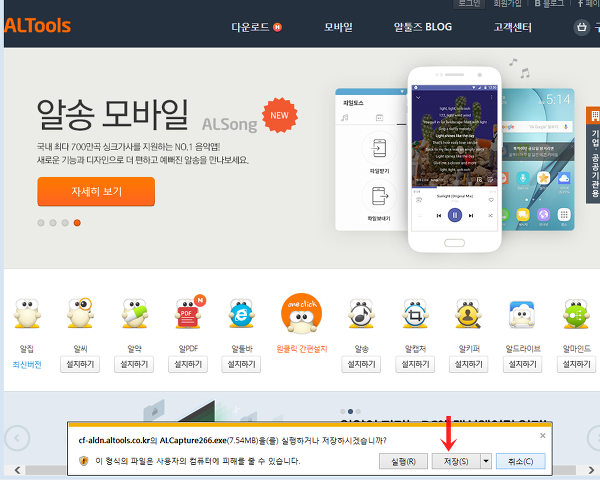
Task: Click the 자세히 보기 orange button
Action: (x=96, y=191)
